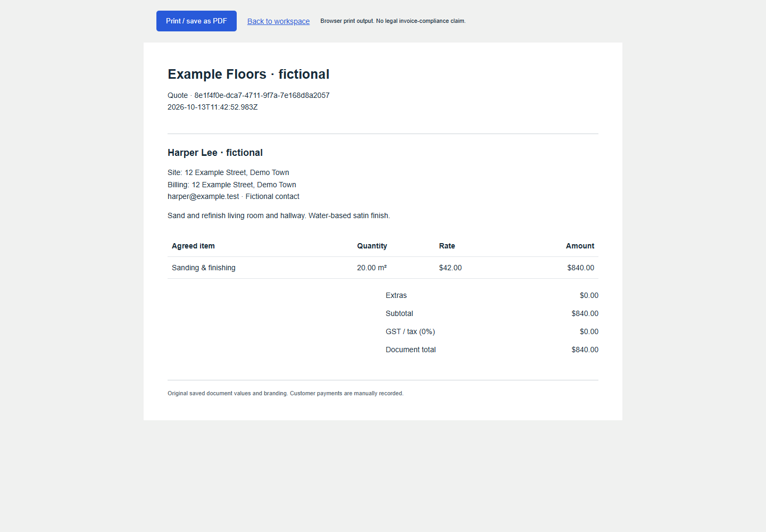Select the quote ID 8e1f4f0e-dca7-4711-9f7a-7e168d8a2057
The image size is (766, 532).
tap(262, 95)
